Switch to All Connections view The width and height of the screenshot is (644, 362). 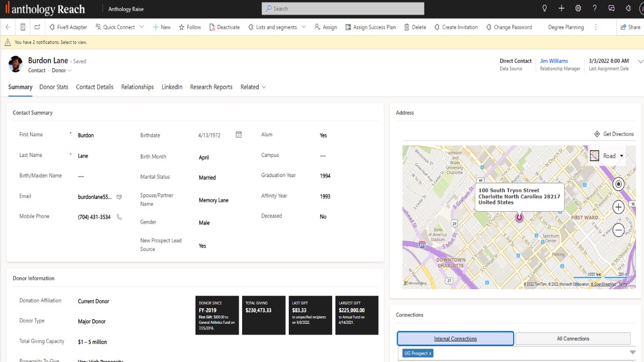pyautogui.click(x=573, y=338)
